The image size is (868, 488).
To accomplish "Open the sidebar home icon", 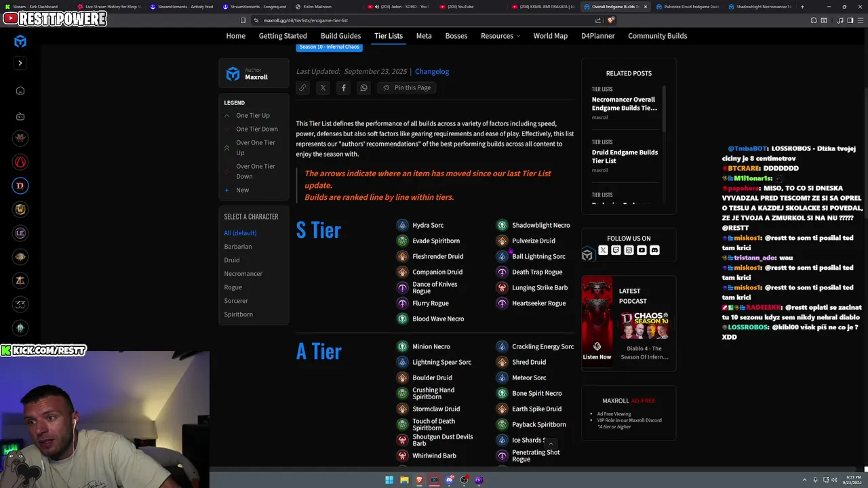I will click(x=20, y=91).
